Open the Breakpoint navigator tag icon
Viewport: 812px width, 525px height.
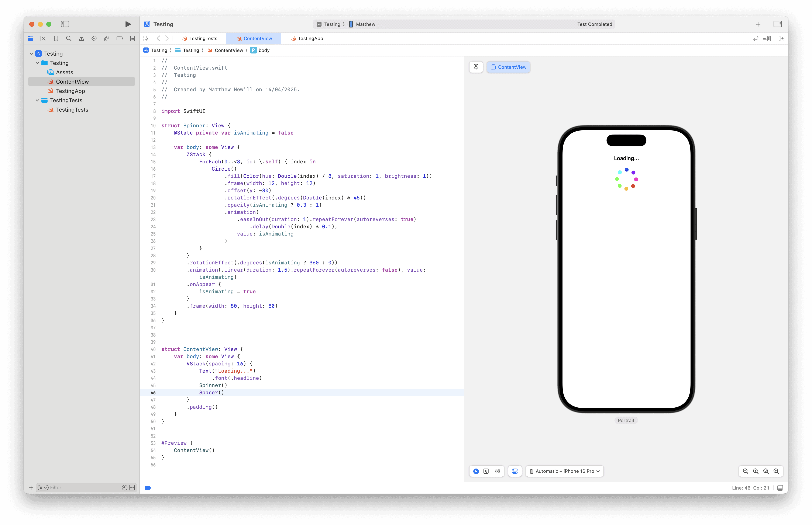pos(119,39)
